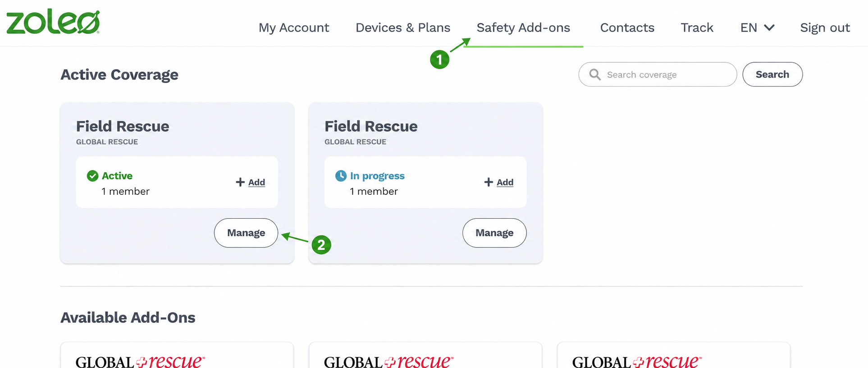Focus the Search coverage field
868x368 pixels.
pyautogui.click(x=658, y=74)
